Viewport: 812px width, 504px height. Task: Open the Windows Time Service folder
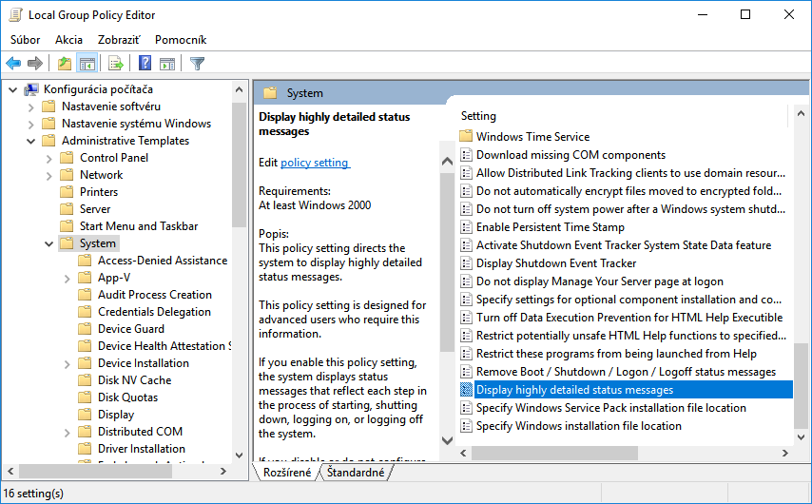pos(532,137)
